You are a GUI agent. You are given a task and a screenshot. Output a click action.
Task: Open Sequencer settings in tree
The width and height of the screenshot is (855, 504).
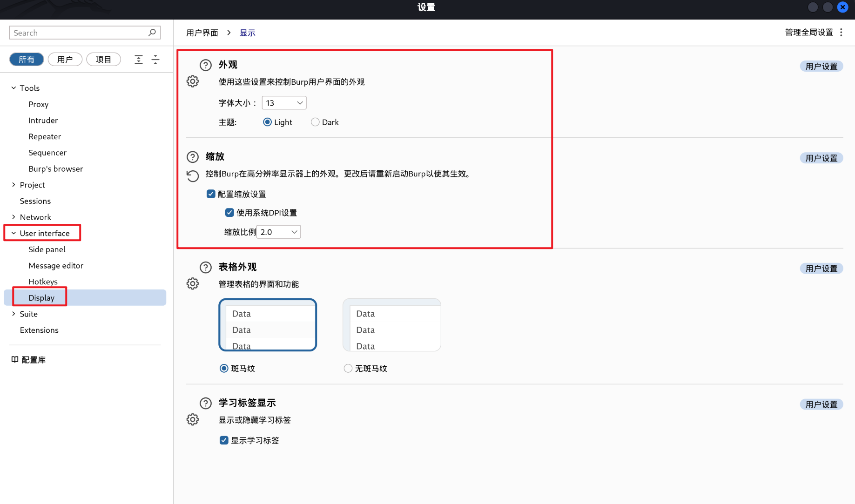[x=47, y=153]
